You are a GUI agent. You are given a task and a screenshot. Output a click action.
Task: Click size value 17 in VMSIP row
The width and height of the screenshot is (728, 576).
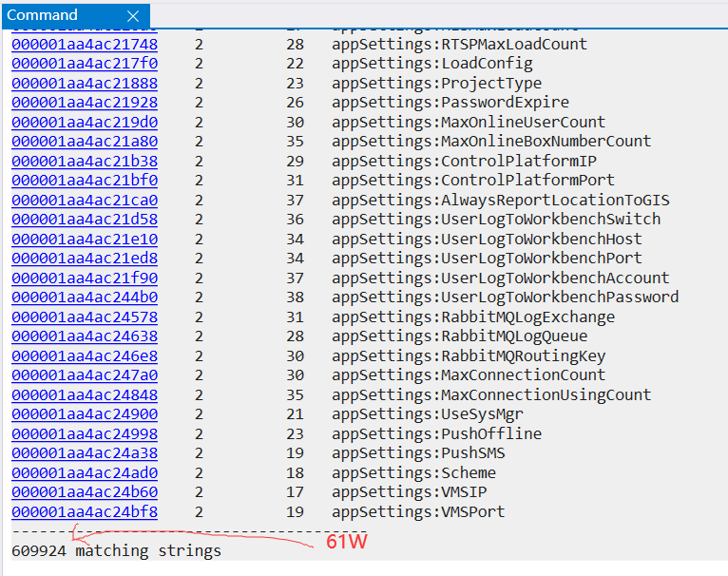pos(296,492)
